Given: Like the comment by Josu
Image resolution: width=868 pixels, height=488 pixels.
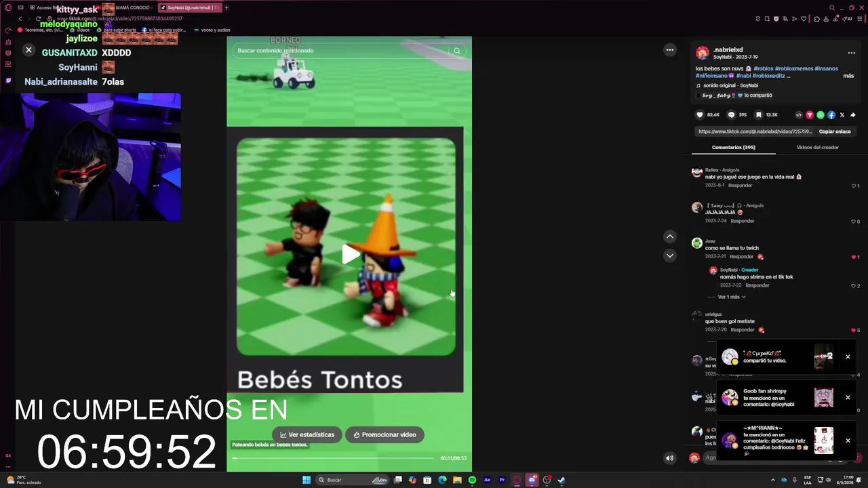Looking at the screenshot, I should pos(855,257).
